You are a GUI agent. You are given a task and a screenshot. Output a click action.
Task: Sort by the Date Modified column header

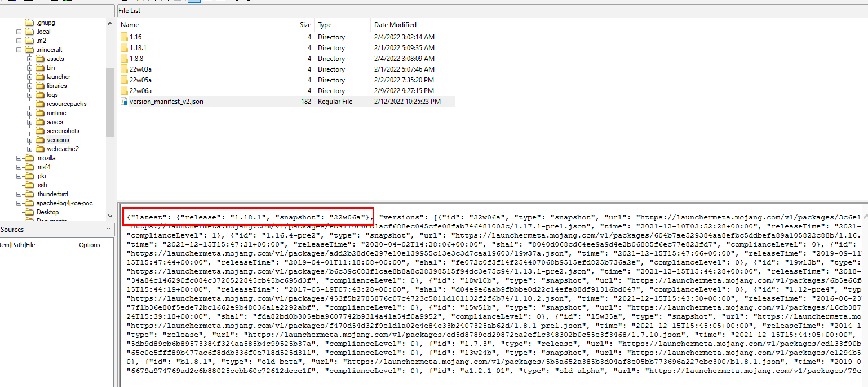point(413,25)
